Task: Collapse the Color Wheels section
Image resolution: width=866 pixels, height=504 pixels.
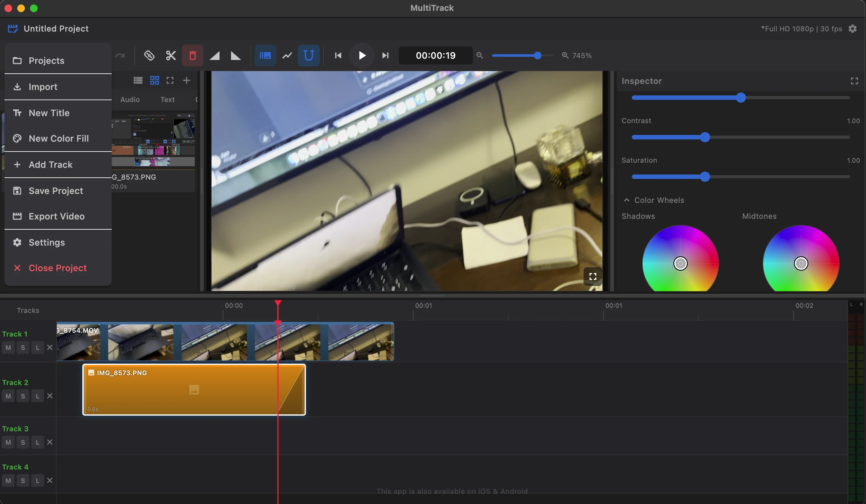Action: click(626, 200)
